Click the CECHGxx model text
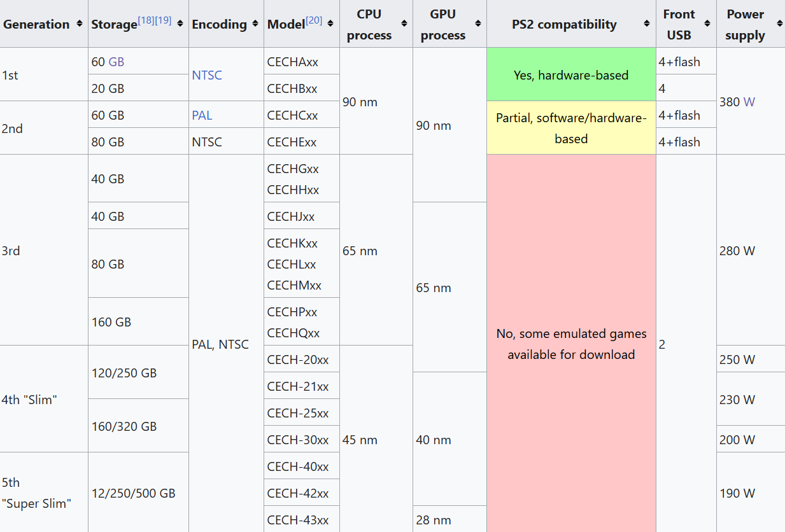The width and height of the screenshot is (785, 532). tap(293, 169)
